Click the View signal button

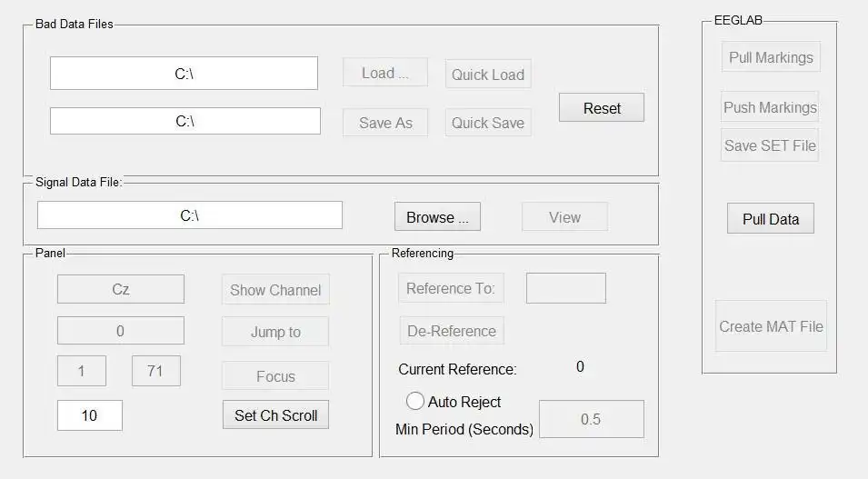click(564, 217)
